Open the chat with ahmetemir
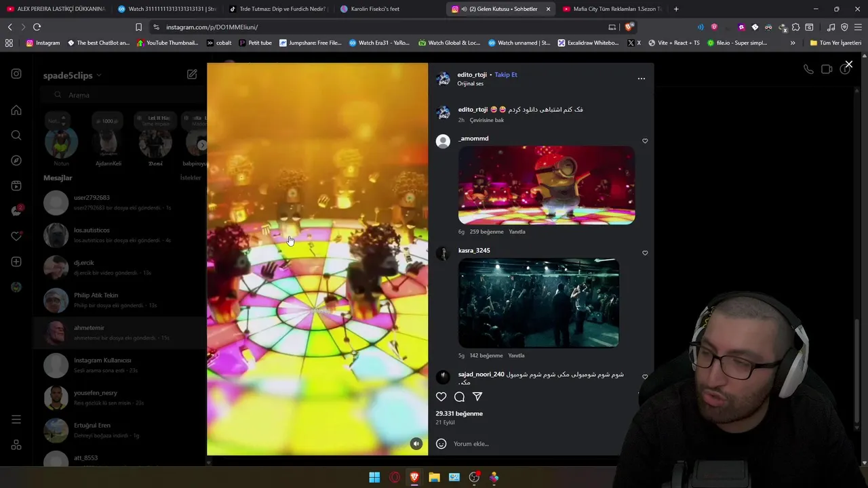Image resolution: width=868 pixels, height=488 pixels. (x=120, y=333)
